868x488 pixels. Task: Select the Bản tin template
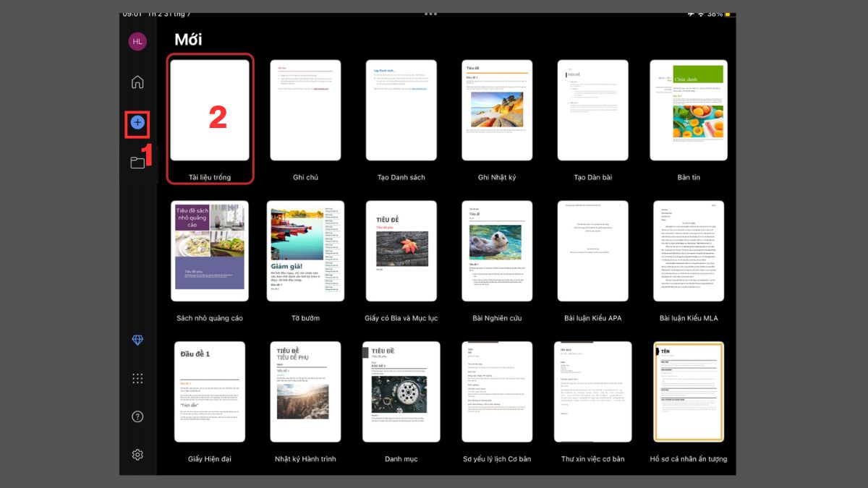tap(689, 110)
